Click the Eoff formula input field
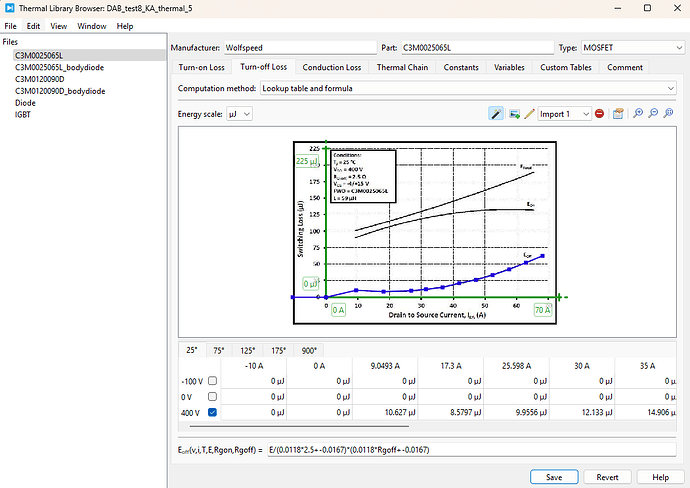690x488 pixels. coord(472,450)
